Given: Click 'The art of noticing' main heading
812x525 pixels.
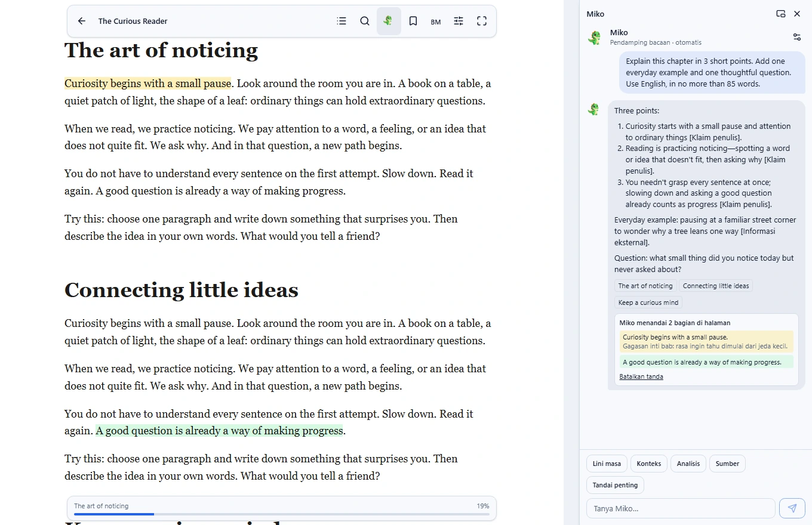Looking at the screenshot, I should (x=161, y=50).
